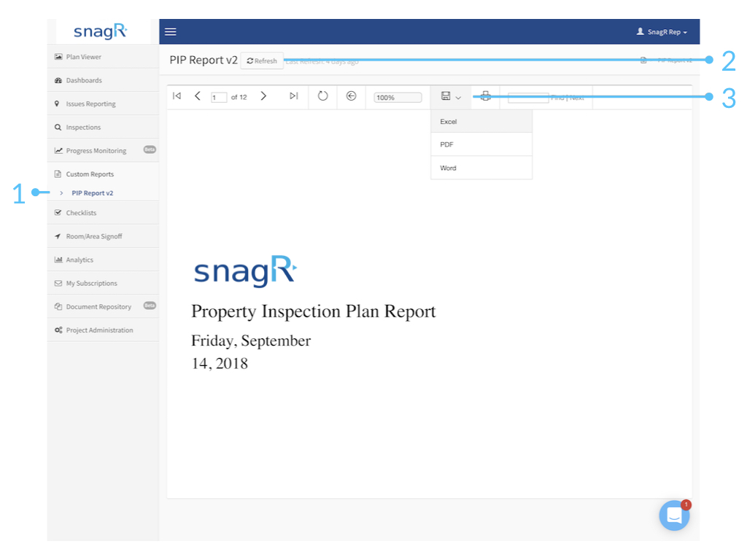Go to next report page
747x560 pixels.
(263, 96)
